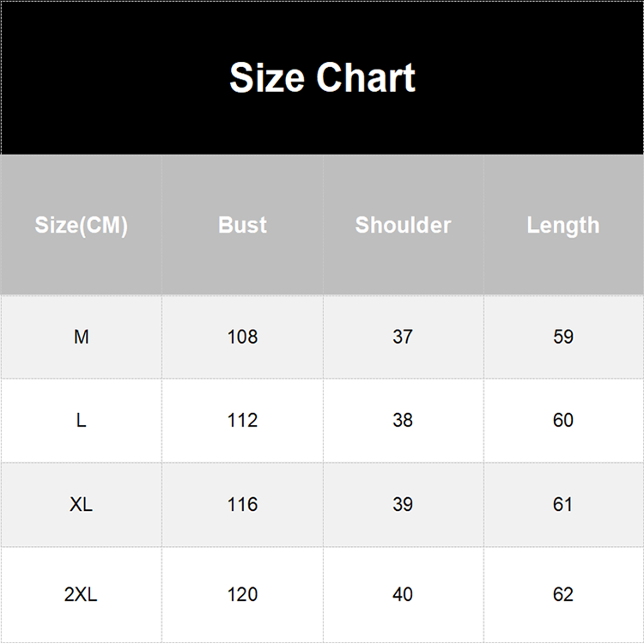644x644 pixels.
Task: Select bust value 116 for size XL
Action: tap(242, 504)
